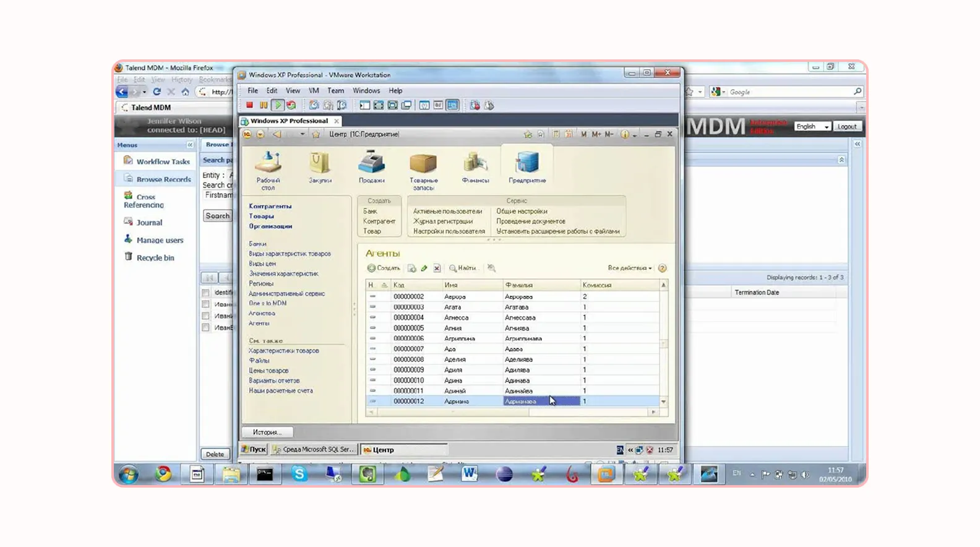Expand the 1C navigation history dropdown arrow
This screenshot has height=547, width=980.
pyautogui.click(x=303, y=134)
